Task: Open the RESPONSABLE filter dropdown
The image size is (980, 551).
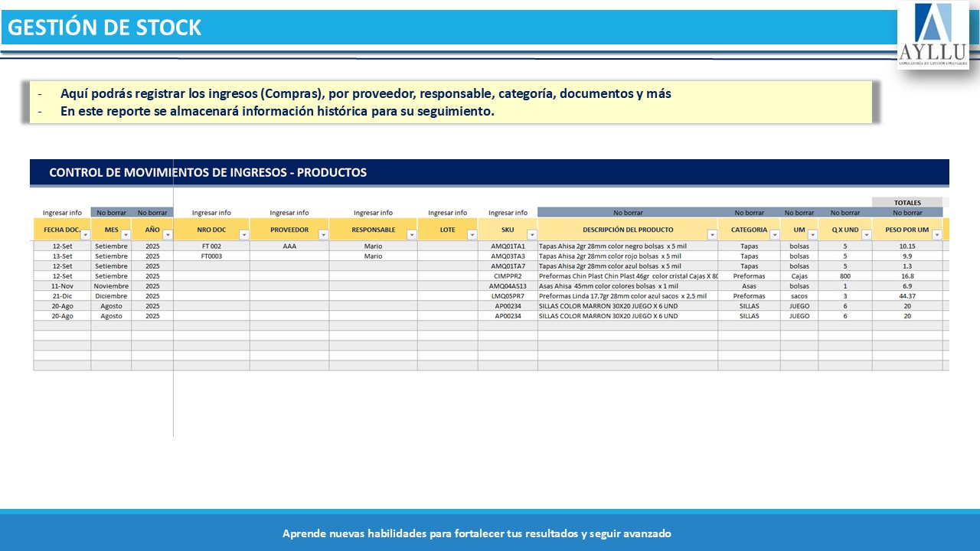Action: coord(411,235)
